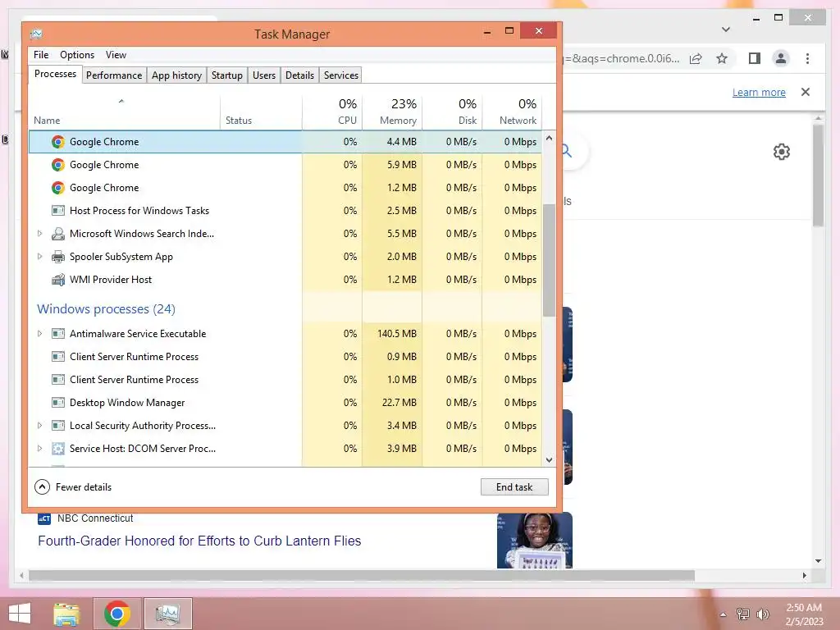This screenshot has width=840, height=630.
Task: Click the WMI Provider Host icon
Action: coord(58,280)
